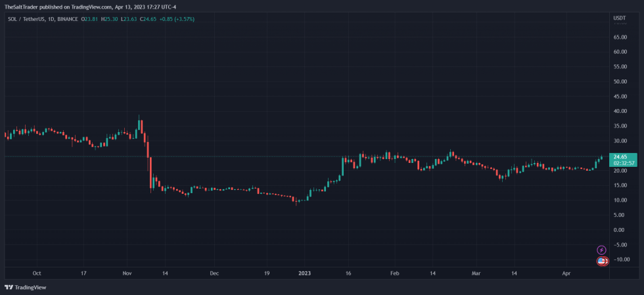Click the Feb label on the time axis

coord(394,272)
